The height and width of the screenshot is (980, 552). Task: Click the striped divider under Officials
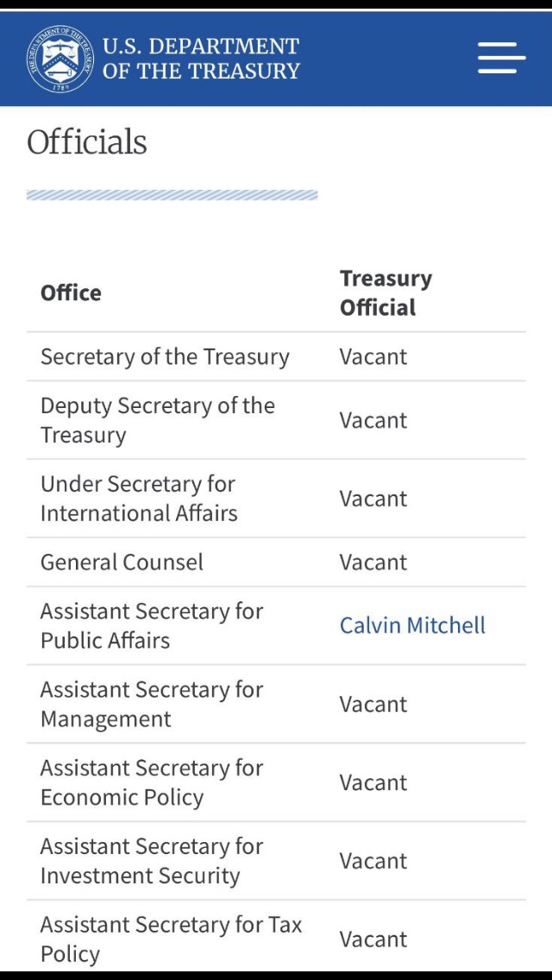(172, 195)
